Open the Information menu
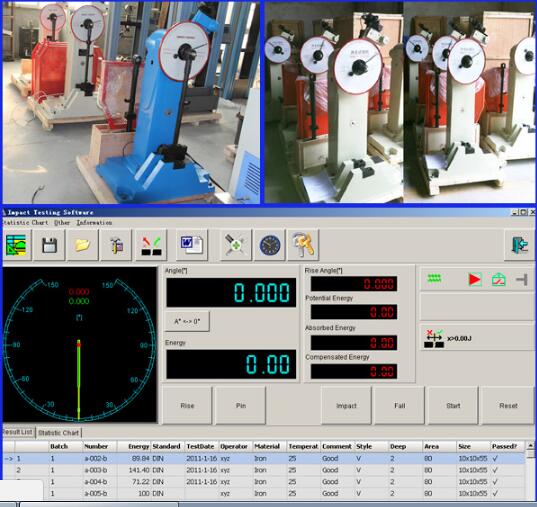 (94, 223)
